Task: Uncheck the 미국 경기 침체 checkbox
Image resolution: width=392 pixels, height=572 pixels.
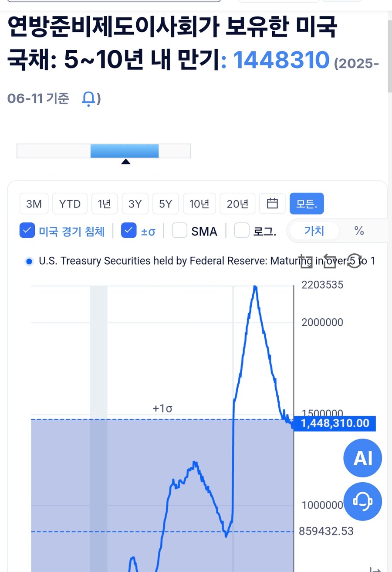Action: 27,231
